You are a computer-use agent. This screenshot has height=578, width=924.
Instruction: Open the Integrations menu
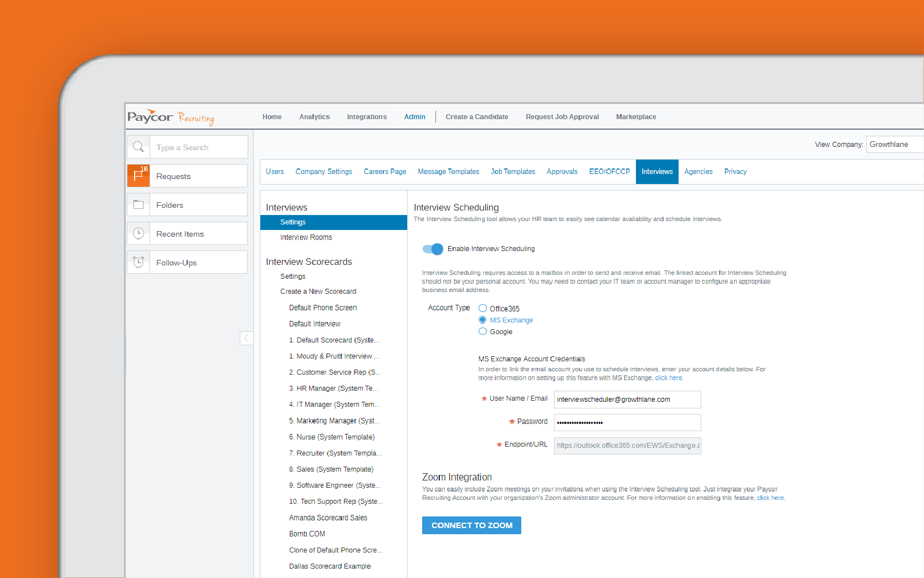click(367, 117)
